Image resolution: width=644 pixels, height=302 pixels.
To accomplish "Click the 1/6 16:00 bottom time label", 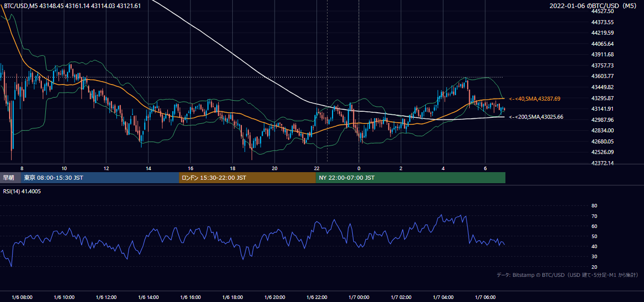I will click(190, 297).
